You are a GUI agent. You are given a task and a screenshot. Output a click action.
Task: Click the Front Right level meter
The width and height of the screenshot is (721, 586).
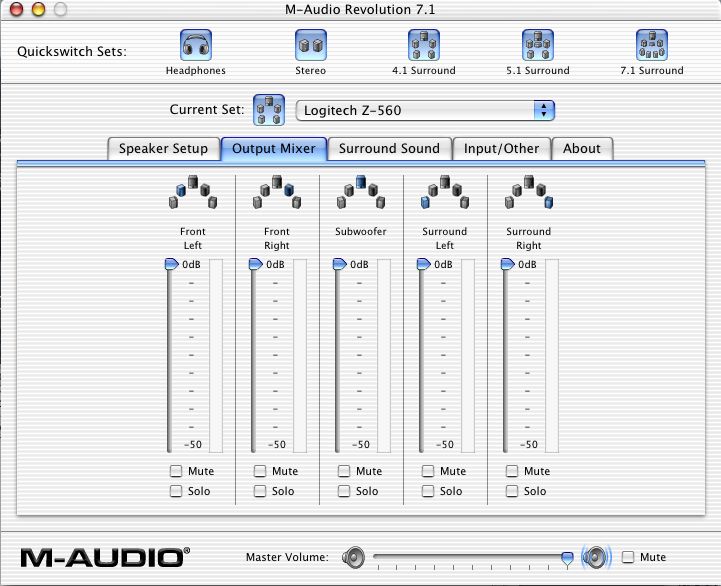tap(300, 356)
